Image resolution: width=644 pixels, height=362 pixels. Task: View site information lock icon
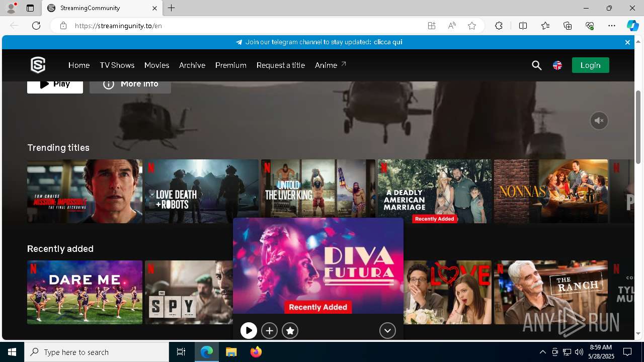coord(63,26)
